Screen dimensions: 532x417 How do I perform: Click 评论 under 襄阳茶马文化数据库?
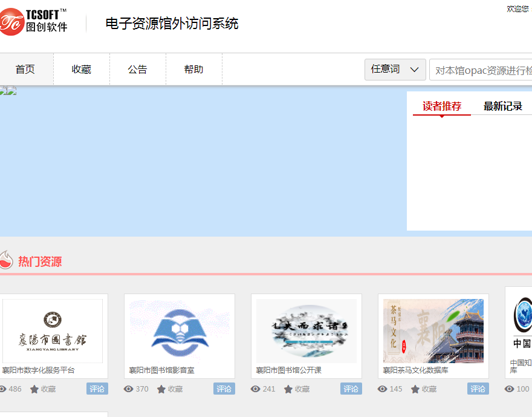[x=478, y=389]
